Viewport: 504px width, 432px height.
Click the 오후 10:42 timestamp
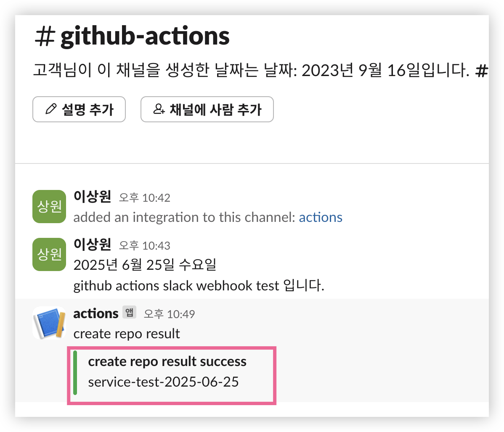point(145,198)
